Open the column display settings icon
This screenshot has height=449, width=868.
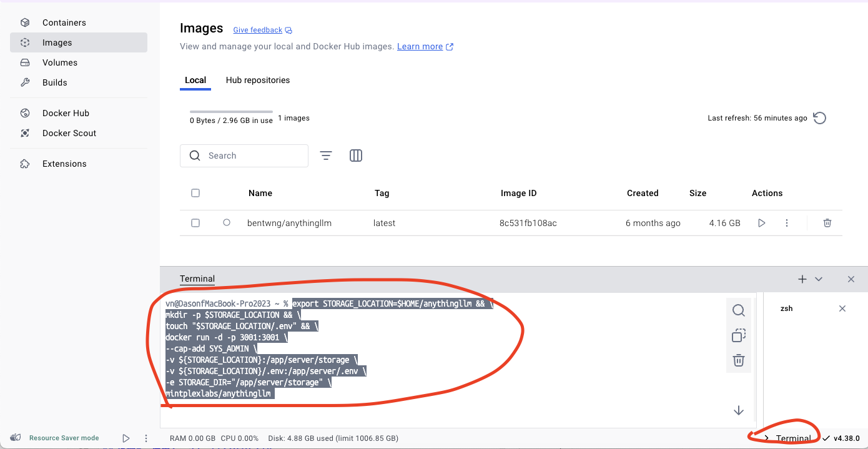pyautogui.click(x=356, y=155)
